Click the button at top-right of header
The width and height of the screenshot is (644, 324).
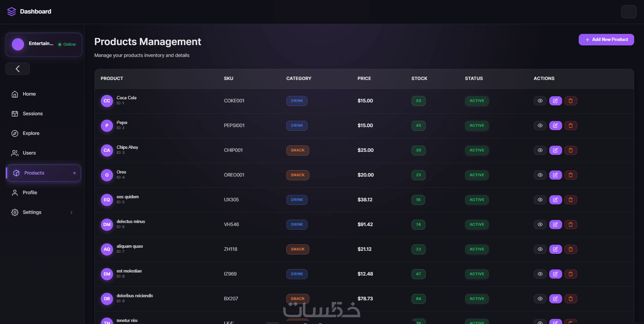click(629, 12)
